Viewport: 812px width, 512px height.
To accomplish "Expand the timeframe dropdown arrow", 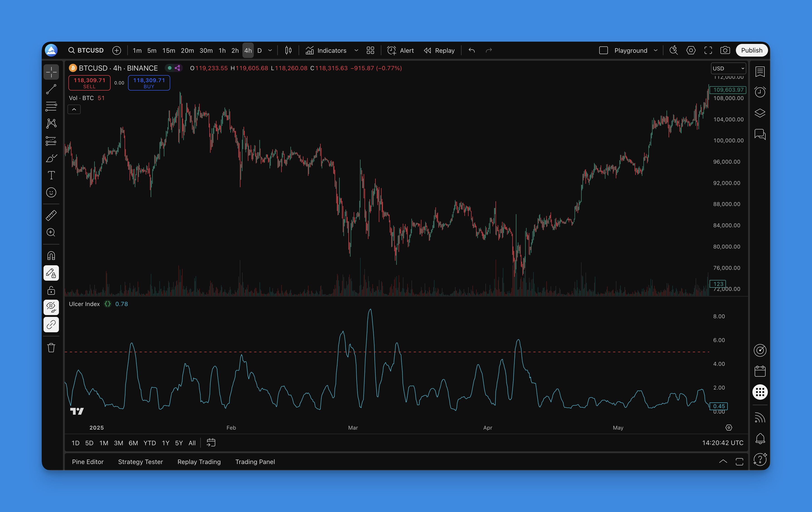I will (270, 50).
